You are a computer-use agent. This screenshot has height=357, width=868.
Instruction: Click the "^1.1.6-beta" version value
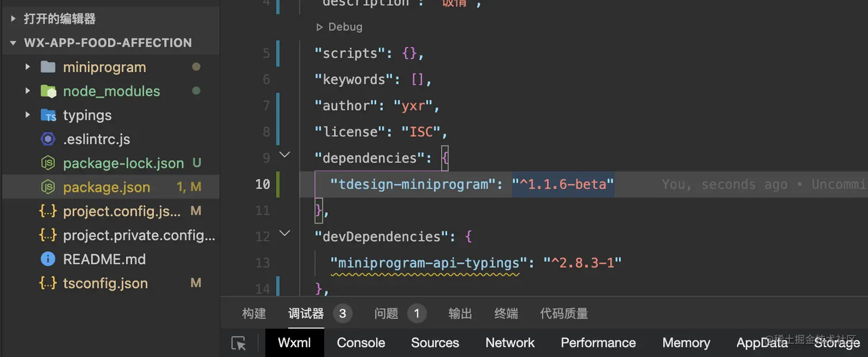coord(563,184)
